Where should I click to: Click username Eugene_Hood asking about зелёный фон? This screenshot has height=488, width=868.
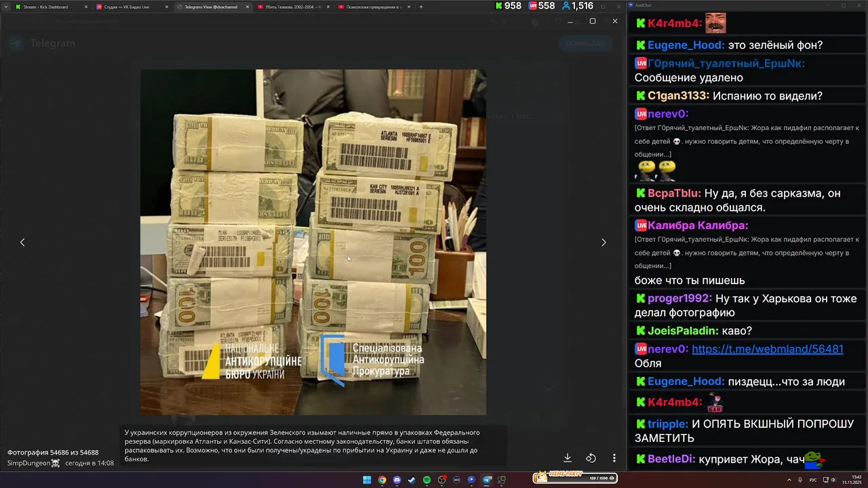coord(686,45)
